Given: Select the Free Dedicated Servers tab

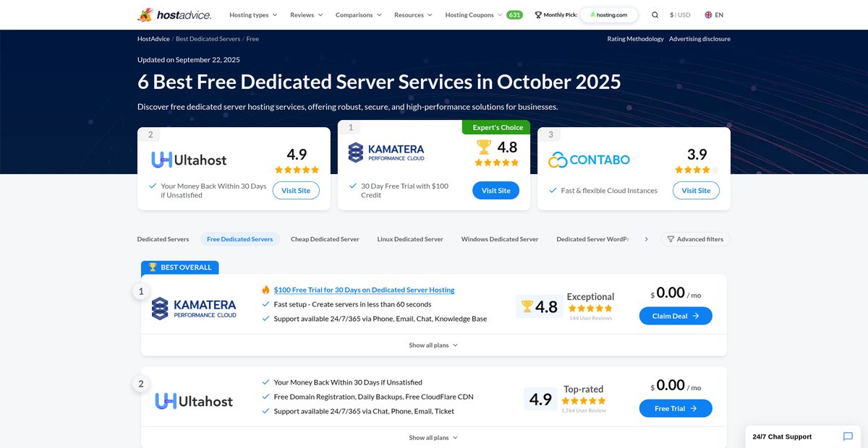Looking at the screenshot, I should pos(240,239).
